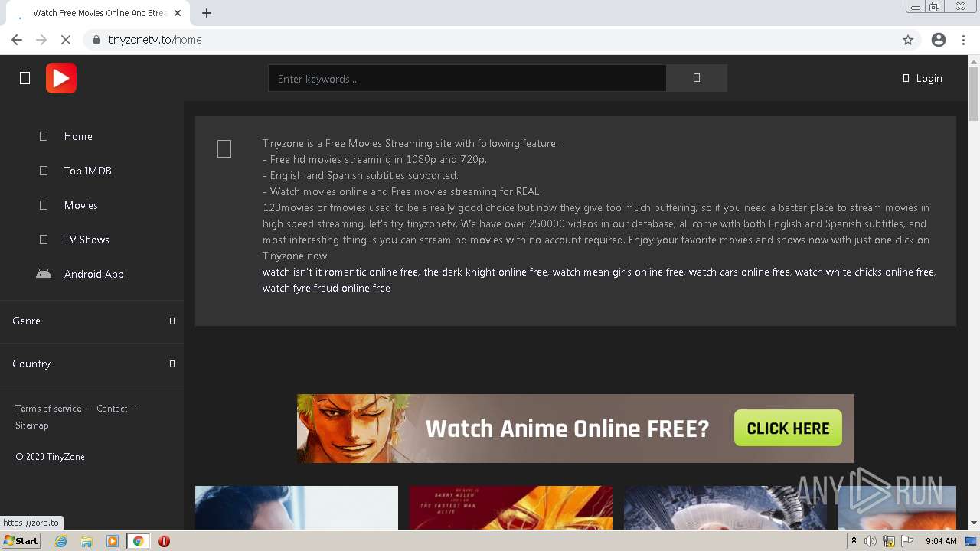Click the volume speaker tray icon
Screen dimensions: 980x551
coord(871,541)
